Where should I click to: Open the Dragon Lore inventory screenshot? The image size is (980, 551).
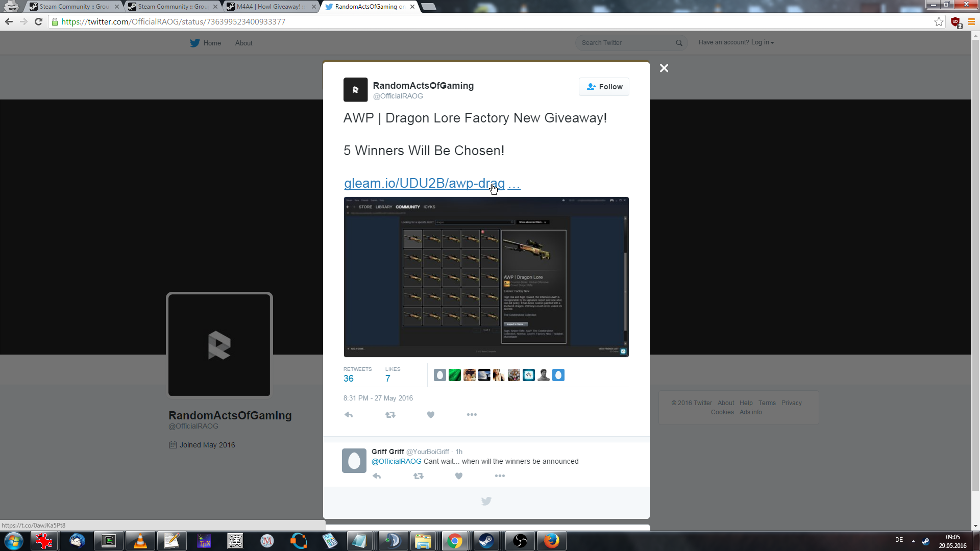click(x=486, y=277)
